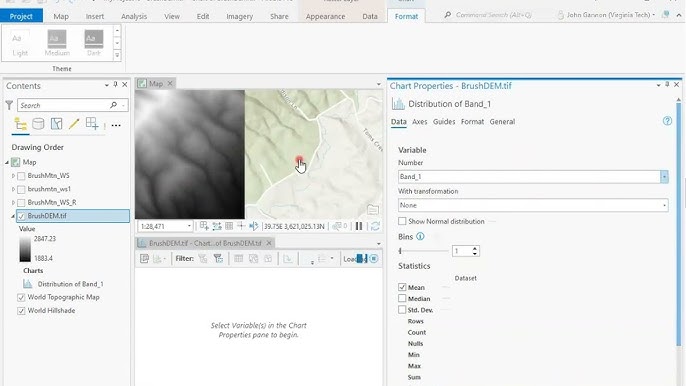Click the Bins info icon
Screen dimensions: 686x386
pyautogui.click(x=420, y=237)
